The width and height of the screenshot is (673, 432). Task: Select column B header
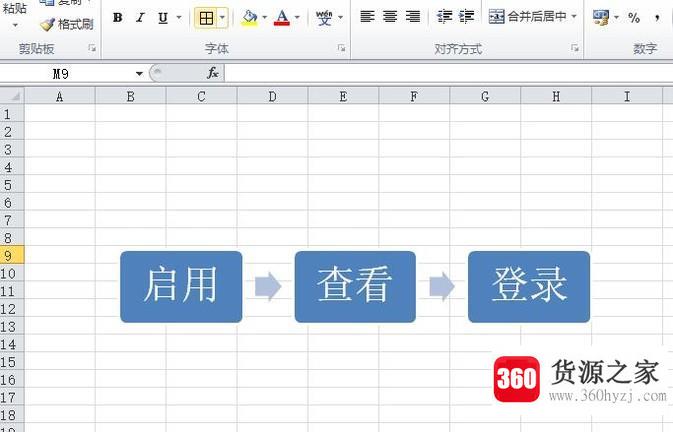tap(130, 97)
